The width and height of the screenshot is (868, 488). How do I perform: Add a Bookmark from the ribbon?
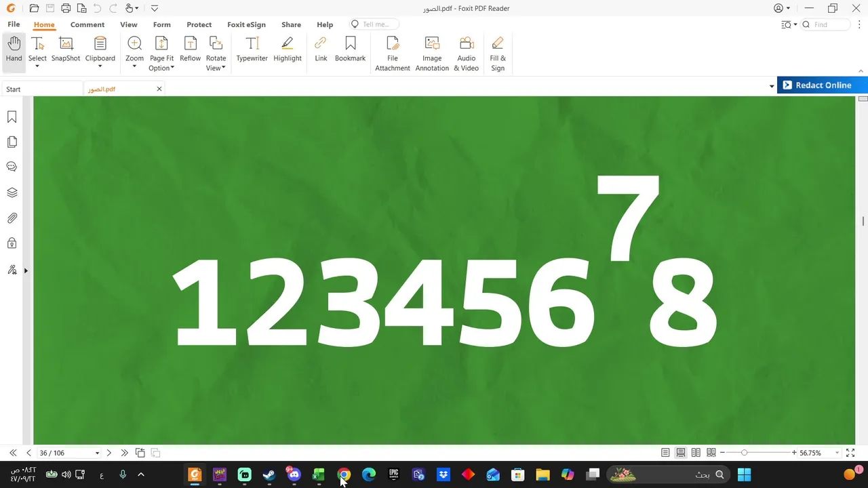click(350, 50)
